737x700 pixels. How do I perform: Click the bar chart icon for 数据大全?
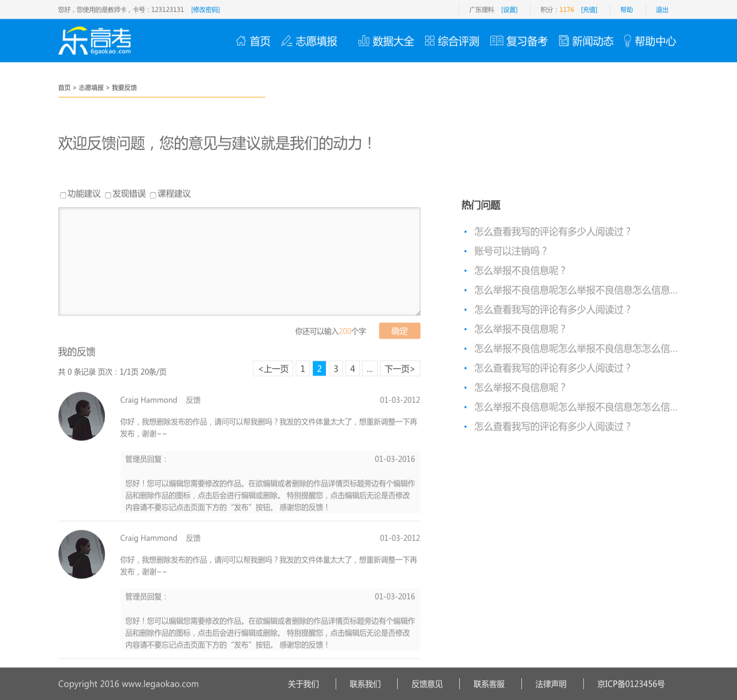364,41
